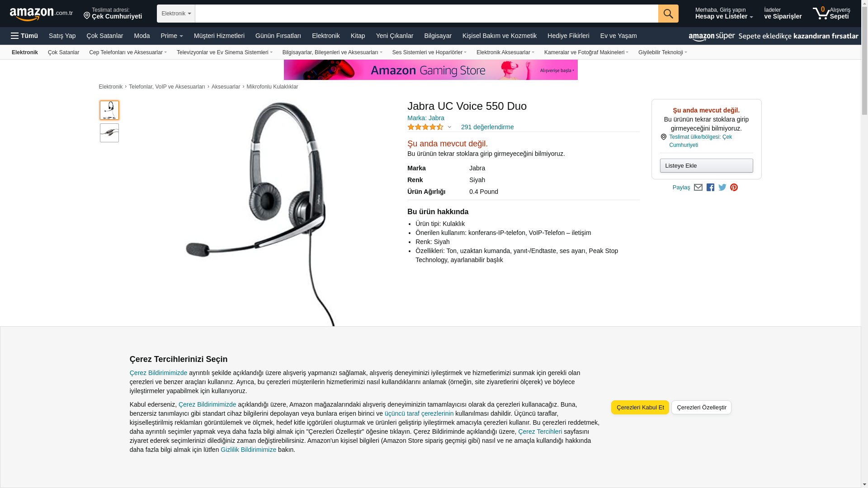868x488 pixels.
Task: Click the Listeye Ekle button
Action: 706,166
